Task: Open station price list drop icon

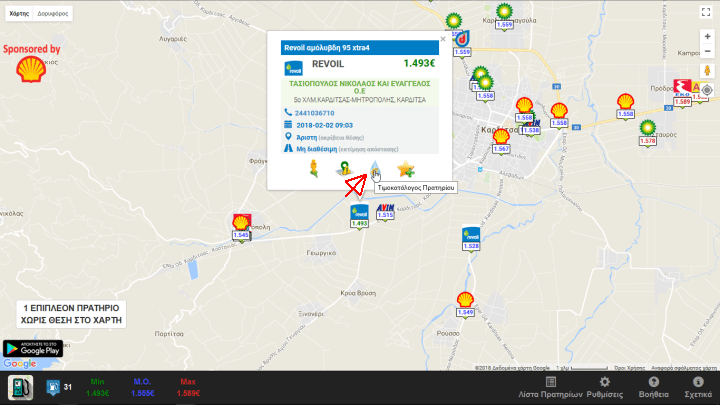Action: tap(375, 169)
